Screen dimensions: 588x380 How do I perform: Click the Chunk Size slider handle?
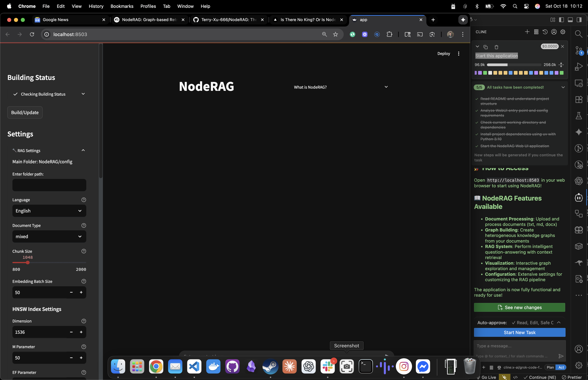[28, 262]
